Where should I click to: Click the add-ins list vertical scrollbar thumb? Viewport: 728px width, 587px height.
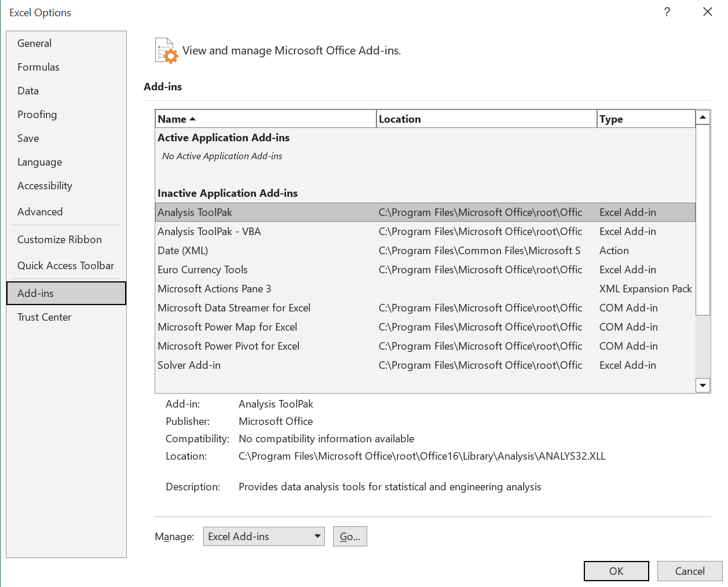pos(703,220)
